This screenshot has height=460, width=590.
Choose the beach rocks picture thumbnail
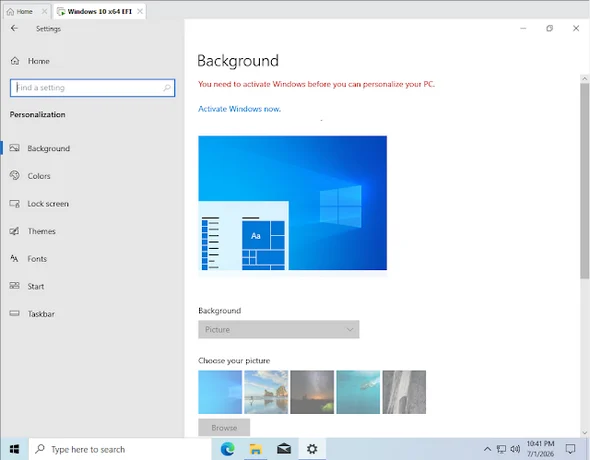[x=266, y=392]
